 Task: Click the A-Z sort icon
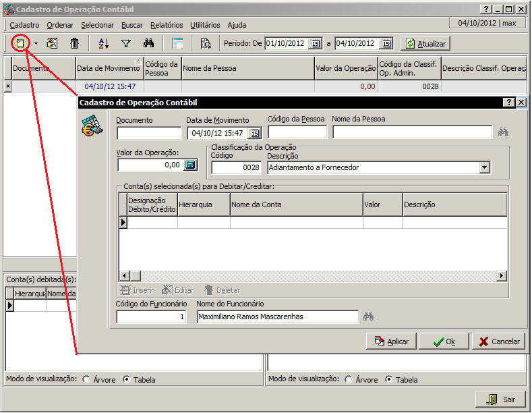(x=103, y=43)
